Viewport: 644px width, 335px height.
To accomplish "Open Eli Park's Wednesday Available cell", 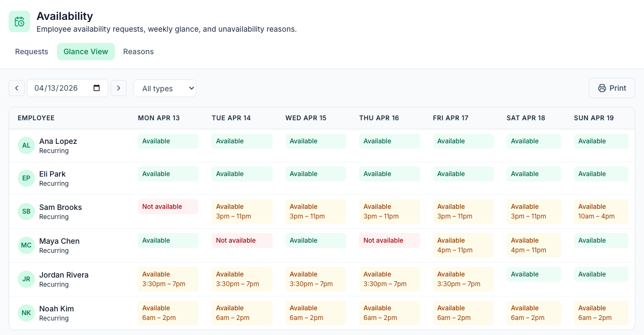I will click(316, 174).
